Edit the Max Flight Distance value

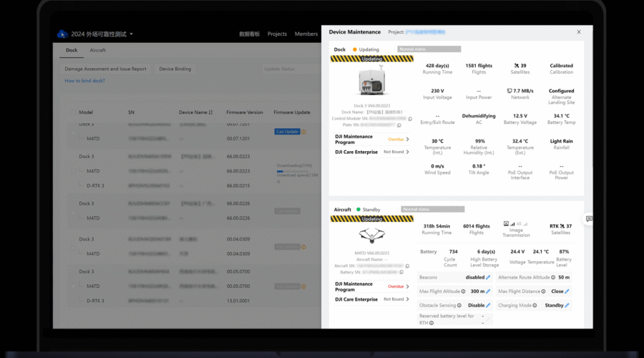[x=567, y=291]
